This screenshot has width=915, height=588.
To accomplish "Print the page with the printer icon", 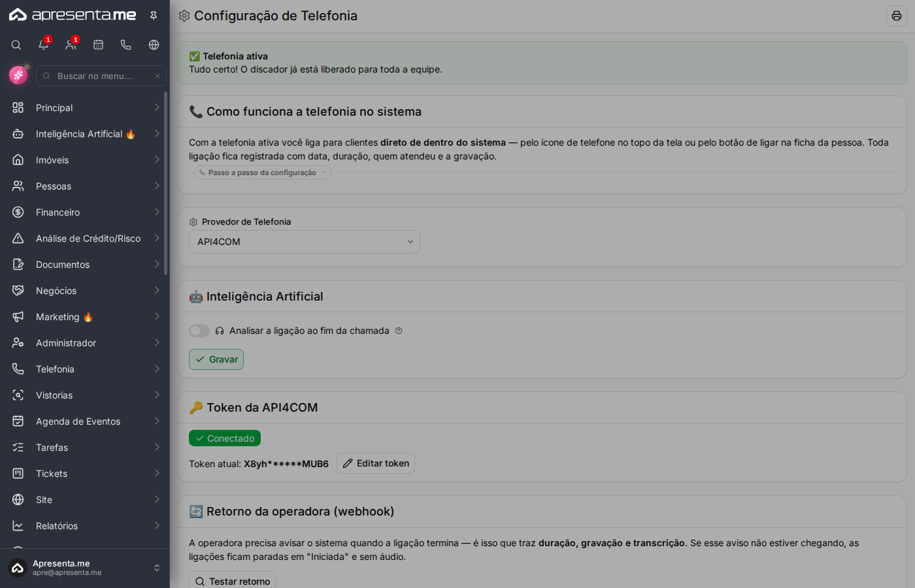I will (x=897, y=16).
